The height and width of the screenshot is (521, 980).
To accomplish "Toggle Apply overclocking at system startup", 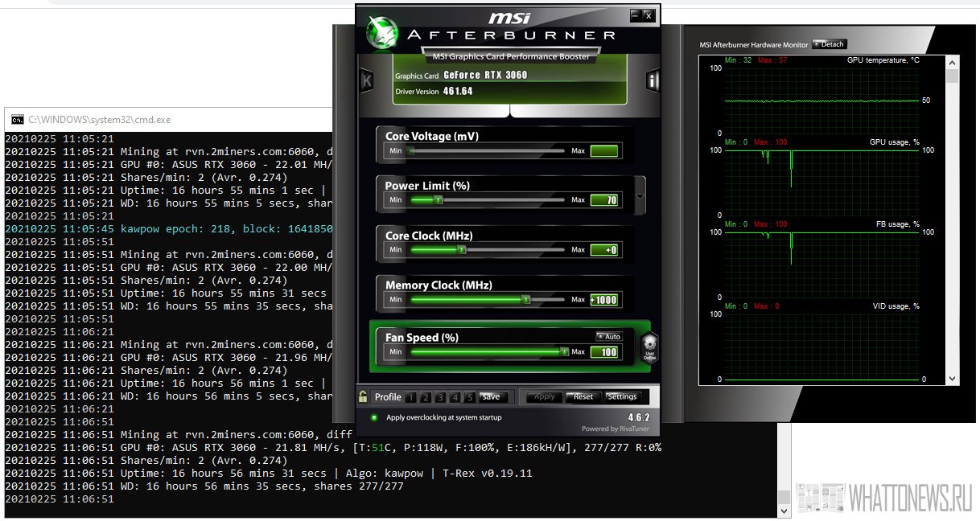I will (x=374, y=417).
